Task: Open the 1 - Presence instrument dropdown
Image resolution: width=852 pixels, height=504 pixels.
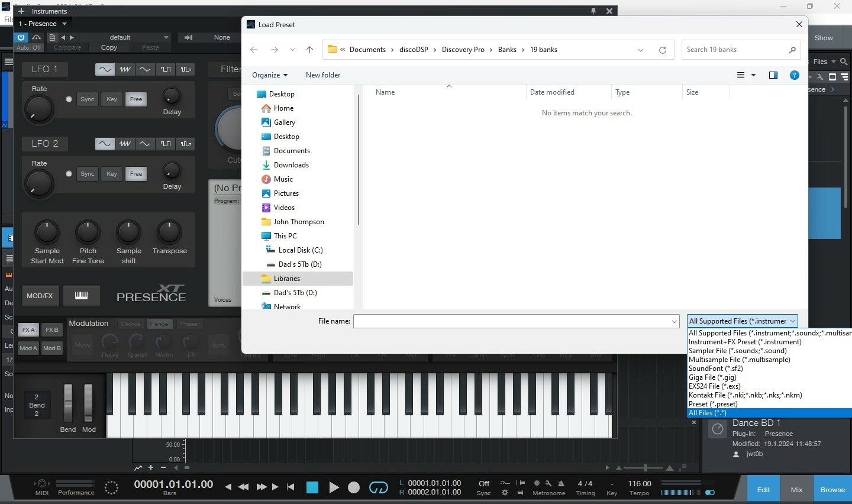Action: click(x=43, y=24)
